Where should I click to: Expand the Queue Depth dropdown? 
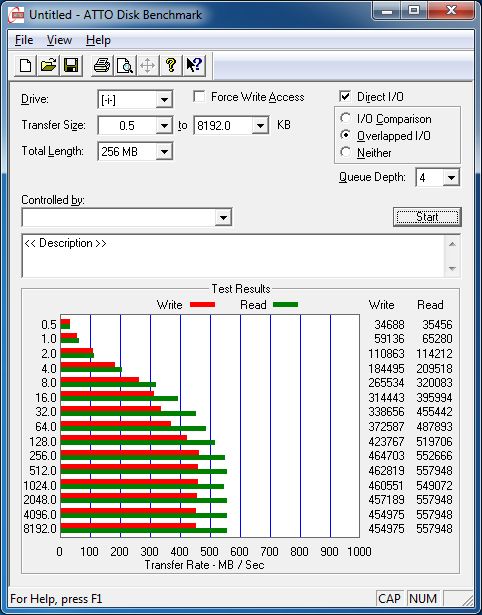(451, 178)
